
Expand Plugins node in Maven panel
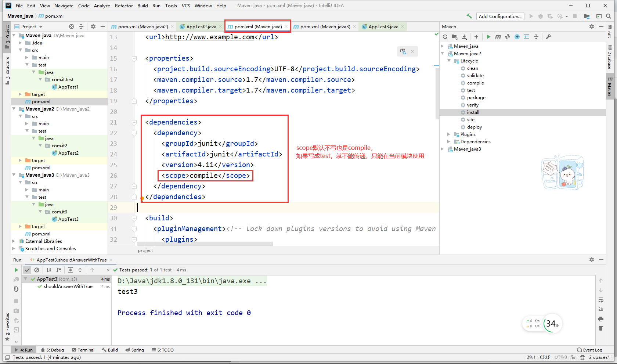[449, 134]
